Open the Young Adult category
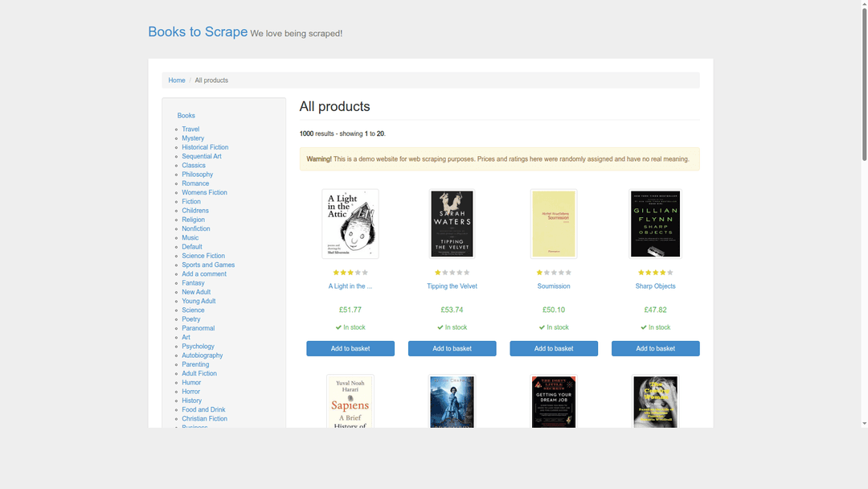868x489 pixels. tap(199, 302)
